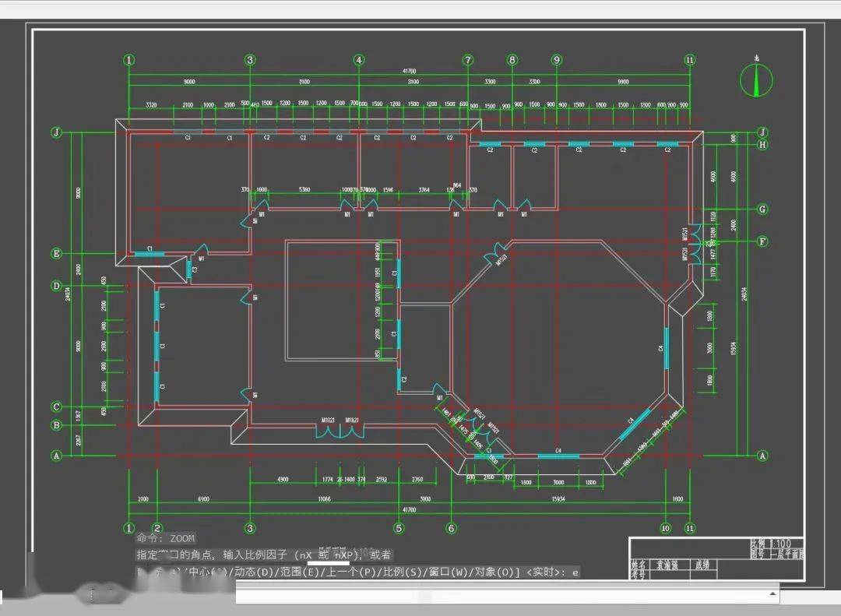The image size is (841, 616).
Task: Select axis bubble 7 on top row
Action: click(x=467, y=60)
